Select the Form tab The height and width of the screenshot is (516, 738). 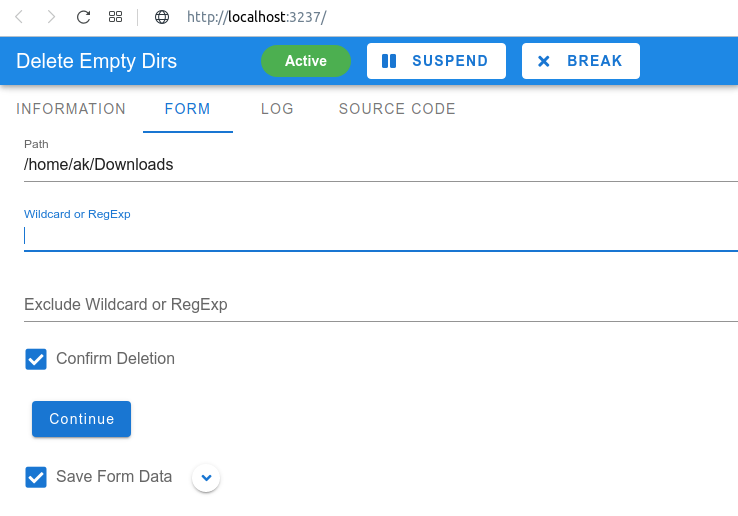coord(188,109)
